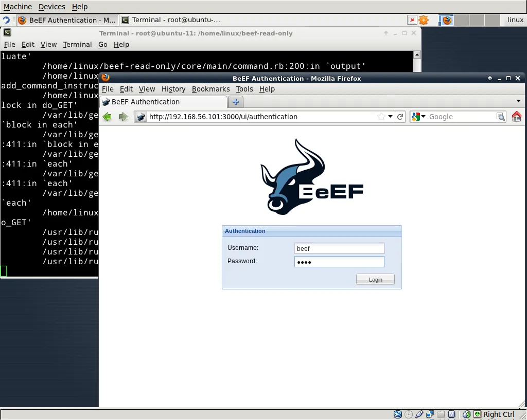
Task: Click the VirtualBox hard disk status icon
Action: 398,414
